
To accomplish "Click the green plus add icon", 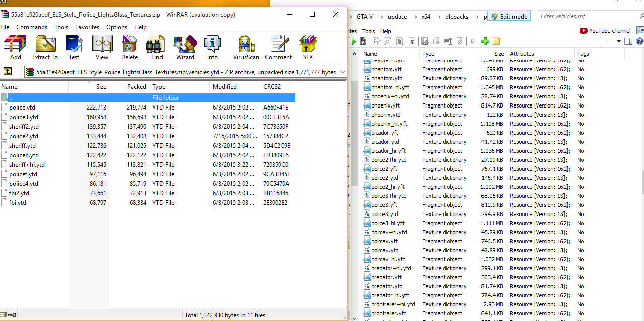I will click(485, 41).
